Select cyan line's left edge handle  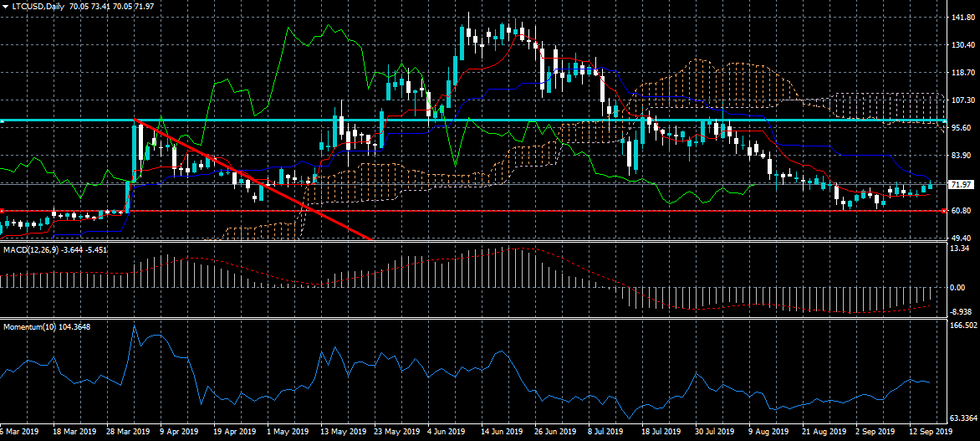click(3, 121)
